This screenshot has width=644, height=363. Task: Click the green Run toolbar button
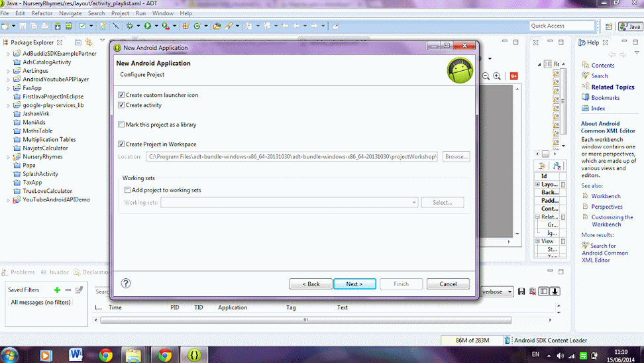click(x=148, y=26)
